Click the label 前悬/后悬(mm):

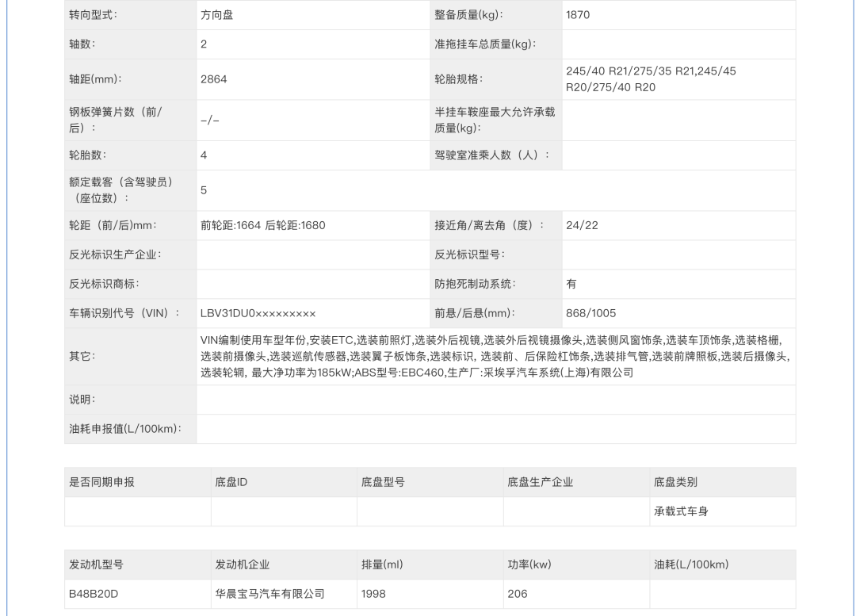click(475, 313)
